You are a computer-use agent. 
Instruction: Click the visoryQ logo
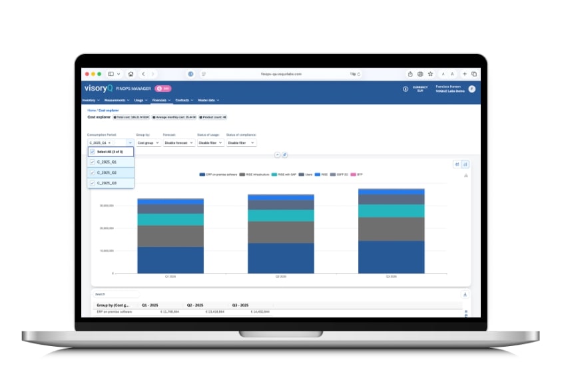pyautogui.click(x=99, y=88)
